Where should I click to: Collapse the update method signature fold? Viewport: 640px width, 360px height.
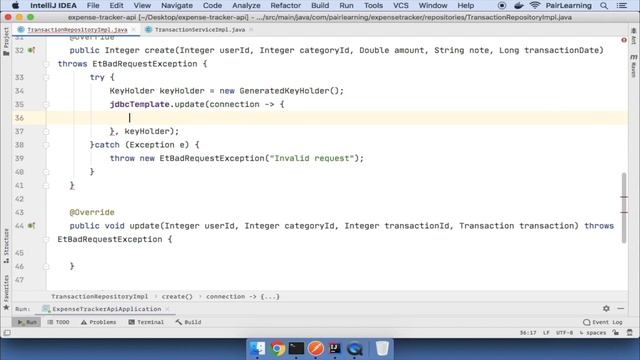46,240
